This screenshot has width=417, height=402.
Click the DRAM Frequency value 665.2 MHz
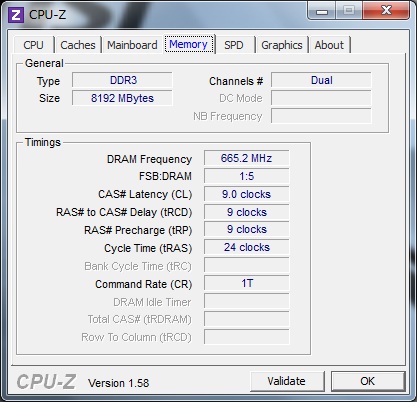point(247,158)
